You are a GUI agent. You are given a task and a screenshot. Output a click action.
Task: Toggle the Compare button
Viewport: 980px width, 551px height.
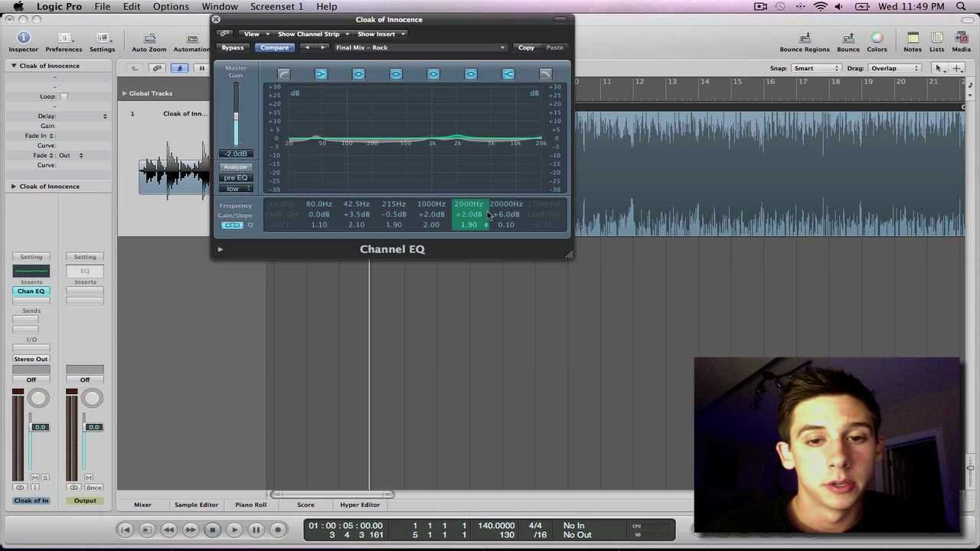coord(274,47)
